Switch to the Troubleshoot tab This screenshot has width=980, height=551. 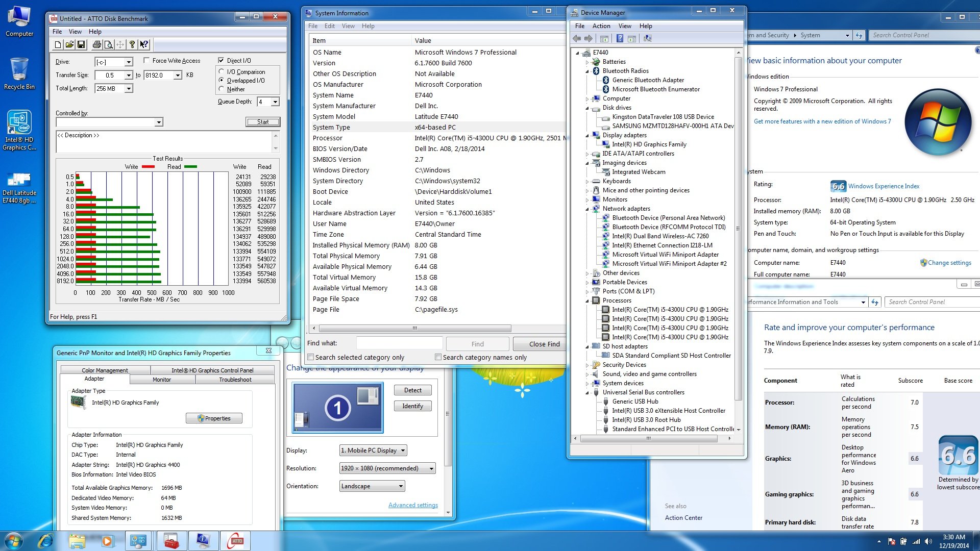235,380
